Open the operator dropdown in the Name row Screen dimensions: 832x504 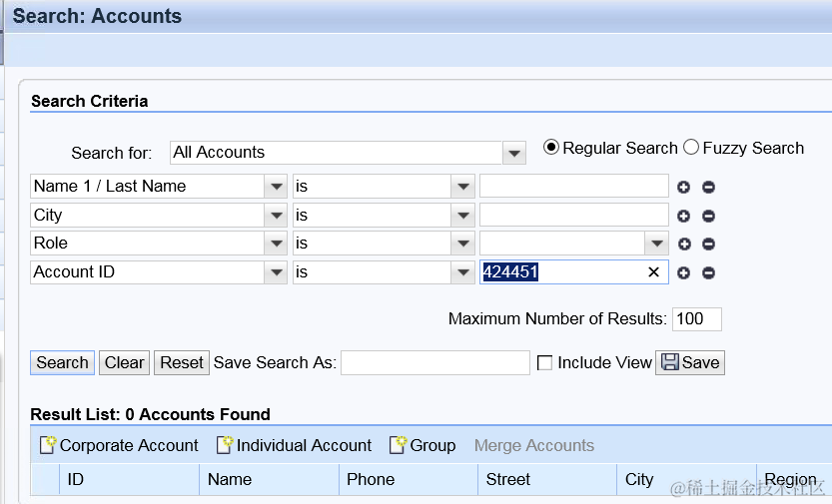point(463,187)
